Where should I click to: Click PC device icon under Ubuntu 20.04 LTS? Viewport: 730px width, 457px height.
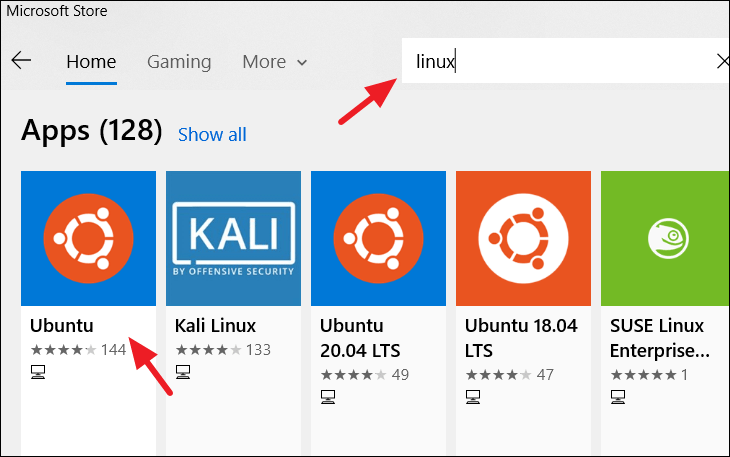click(x=328, y=397)
